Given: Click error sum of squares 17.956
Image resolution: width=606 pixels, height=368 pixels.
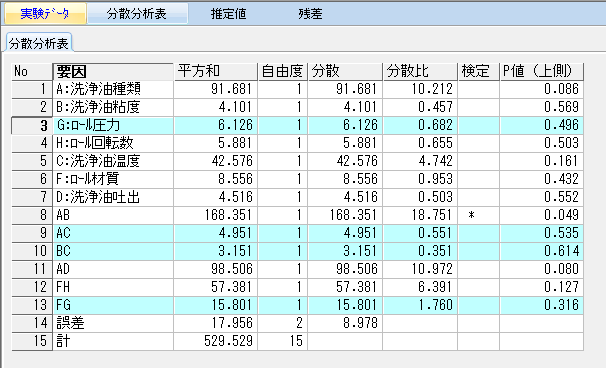Looking at the screenshot, I should point(216,323).
